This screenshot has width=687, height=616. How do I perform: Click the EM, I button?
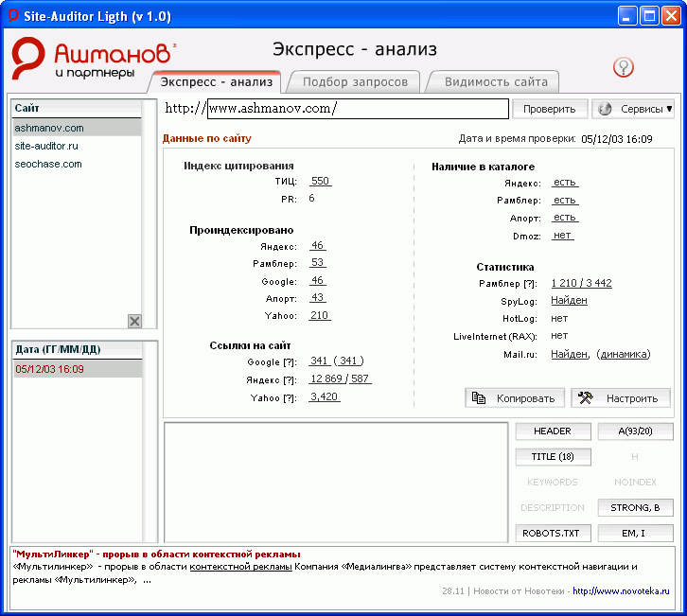[635, 533]
